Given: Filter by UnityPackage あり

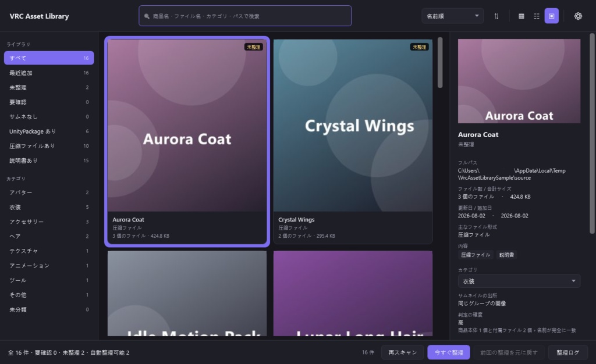Looking at the screenshot, I should 49,131.
